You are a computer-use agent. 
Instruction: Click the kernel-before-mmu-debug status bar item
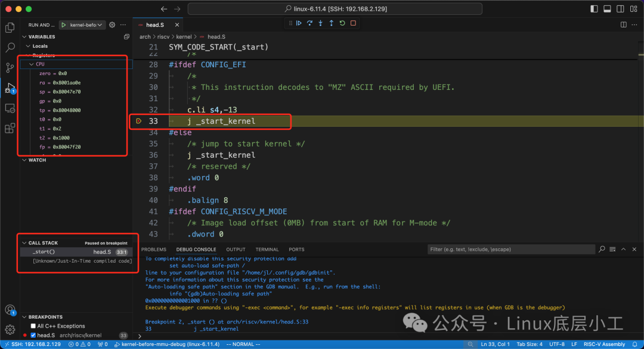point(167,344)
